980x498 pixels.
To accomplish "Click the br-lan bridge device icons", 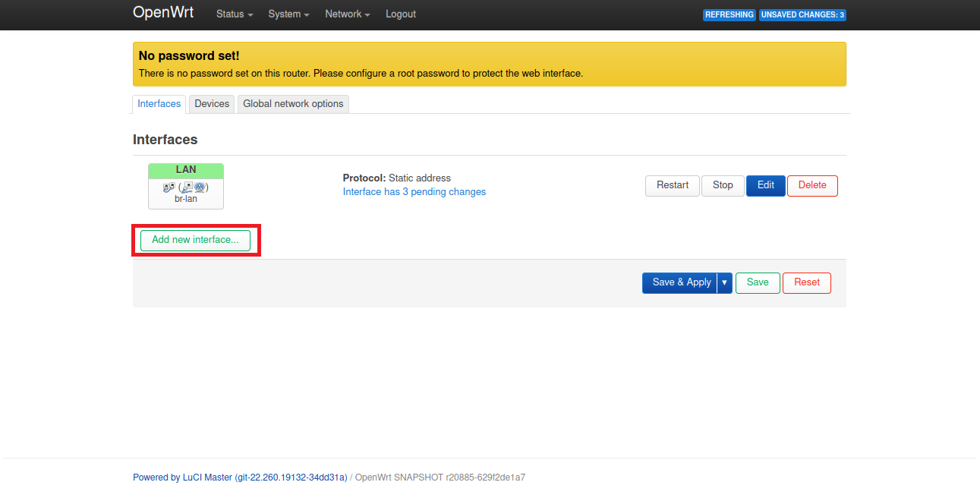I will pos(186,187).
